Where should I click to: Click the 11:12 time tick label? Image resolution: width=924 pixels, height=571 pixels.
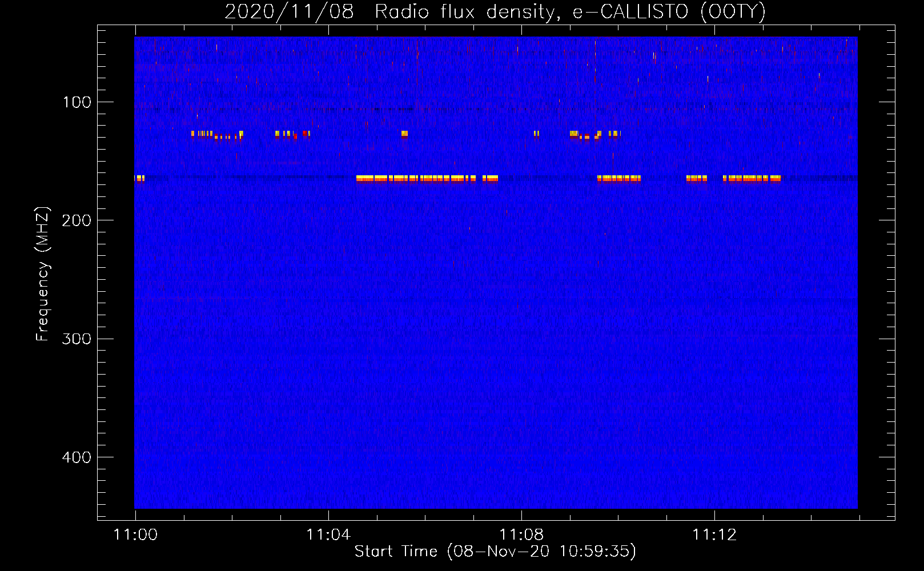pos(714,535)
